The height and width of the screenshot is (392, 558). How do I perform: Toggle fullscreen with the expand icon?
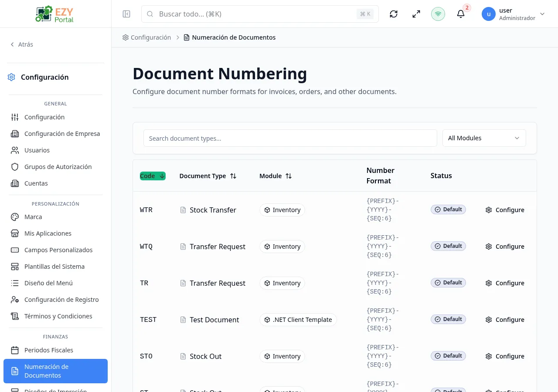point(416,14)
